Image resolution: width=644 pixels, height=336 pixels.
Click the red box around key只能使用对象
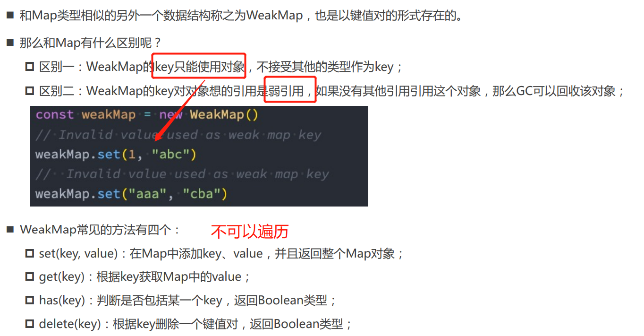pos(199,66)
